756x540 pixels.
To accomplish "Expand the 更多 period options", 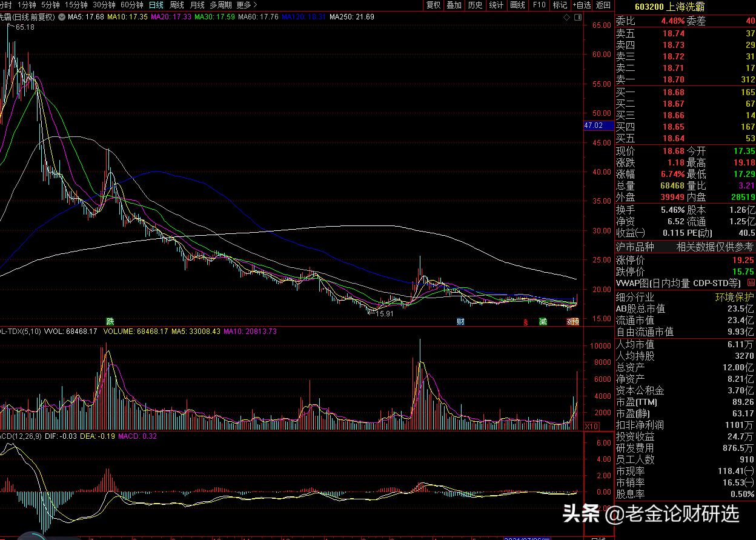I will (x=247, y=5).
